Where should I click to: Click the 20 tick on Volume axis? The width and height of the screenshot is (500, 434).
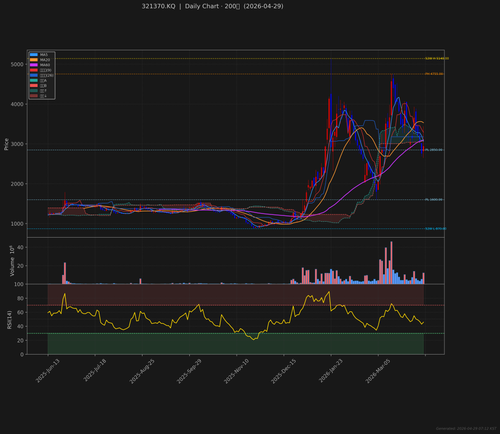tap(20, 266)
